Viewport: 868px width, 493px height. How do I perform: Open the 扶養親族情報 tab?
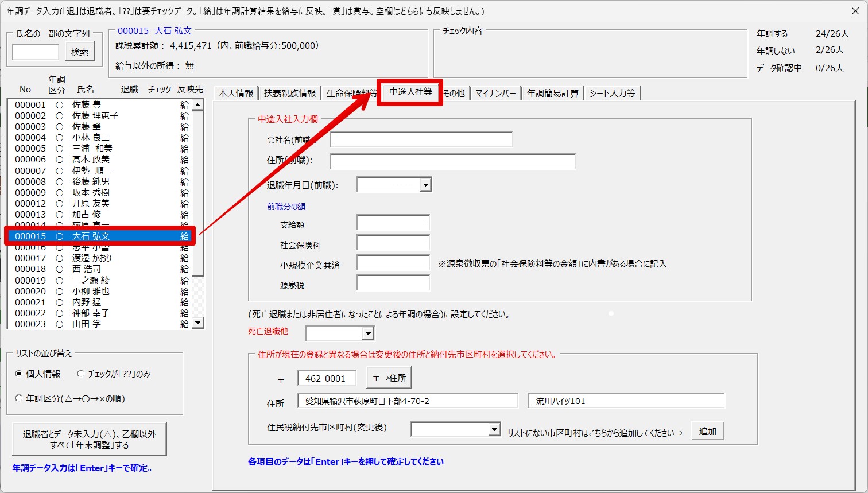(290, 93)
